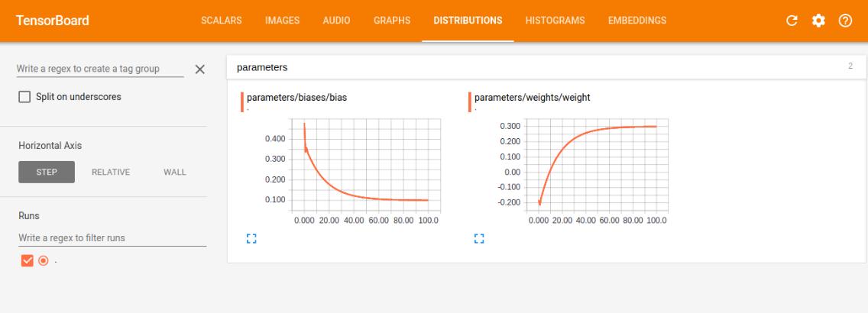The height and width of the screenshot is (313, 868).
Task: Clear the tag group regex field
Action: (x=200, y=69)
